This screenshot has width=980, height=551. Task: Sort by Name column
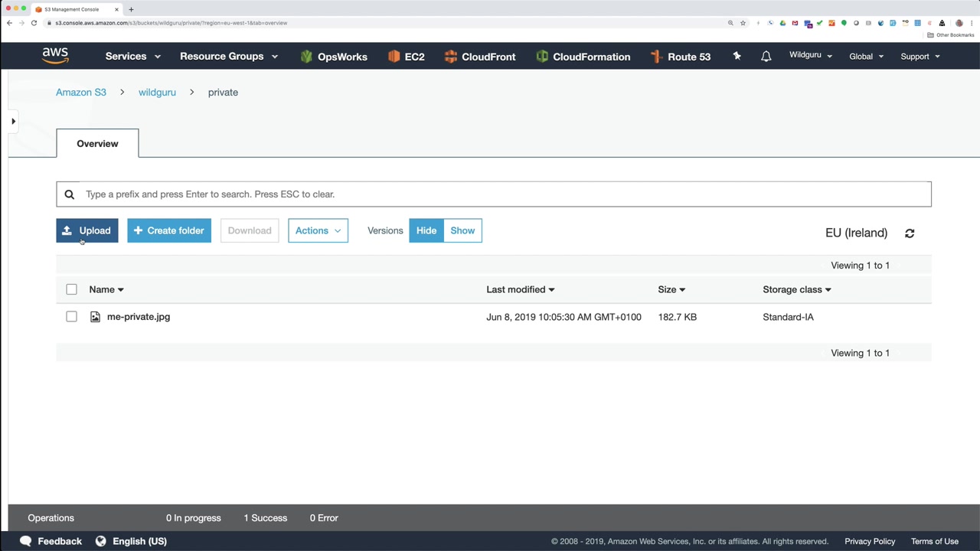106,289
